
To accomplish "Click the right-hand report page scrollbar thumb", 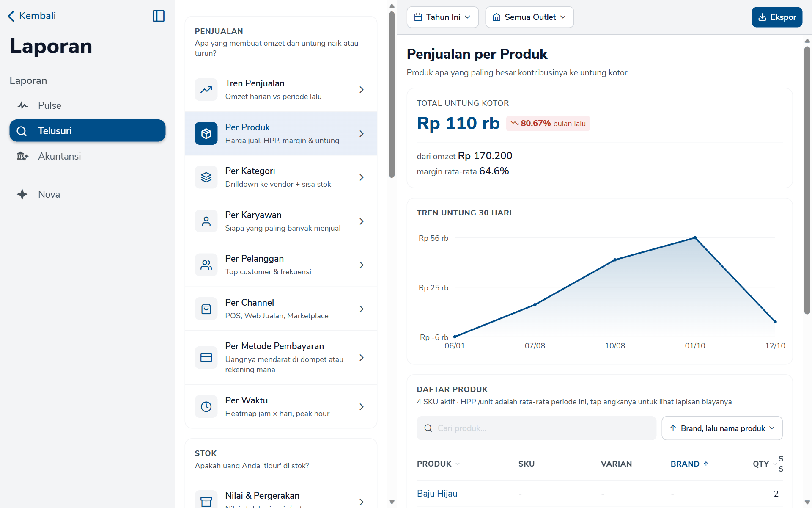I will pyautogui.click(x=807, y=180).
